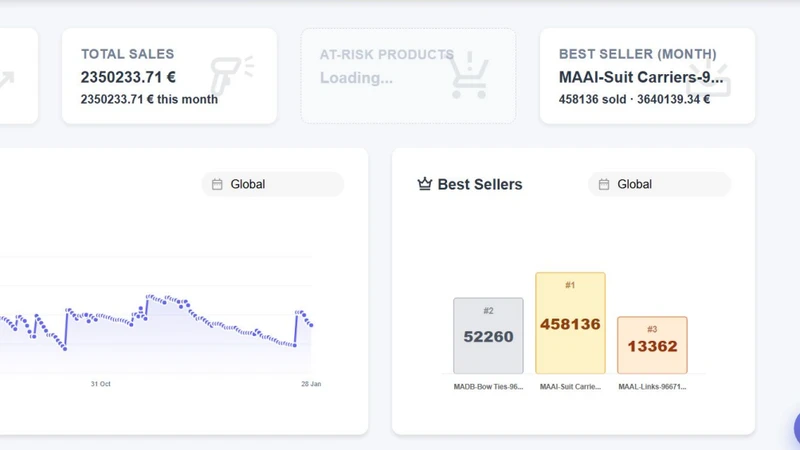Select the #3 bar showing 13362
This screenshot has height=450, width=800.
[x=652, y=345]
